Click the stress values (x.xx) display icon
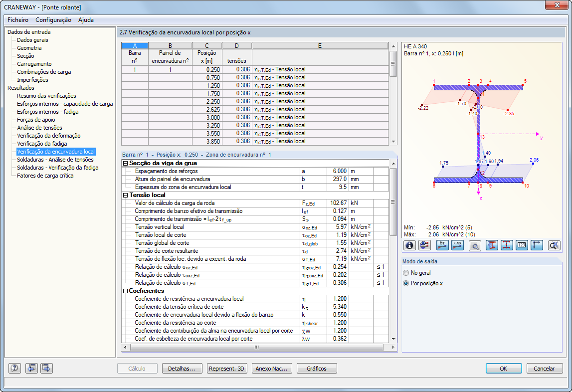 [457, 245]
